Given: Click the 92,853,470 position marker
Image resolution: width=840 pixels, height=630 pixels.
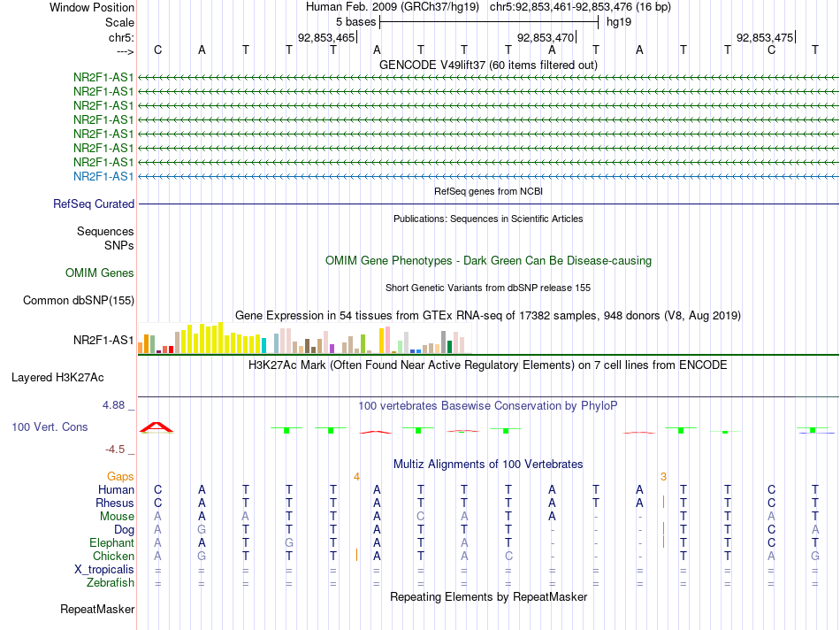Looking at the screenshot, I should 546,37.
